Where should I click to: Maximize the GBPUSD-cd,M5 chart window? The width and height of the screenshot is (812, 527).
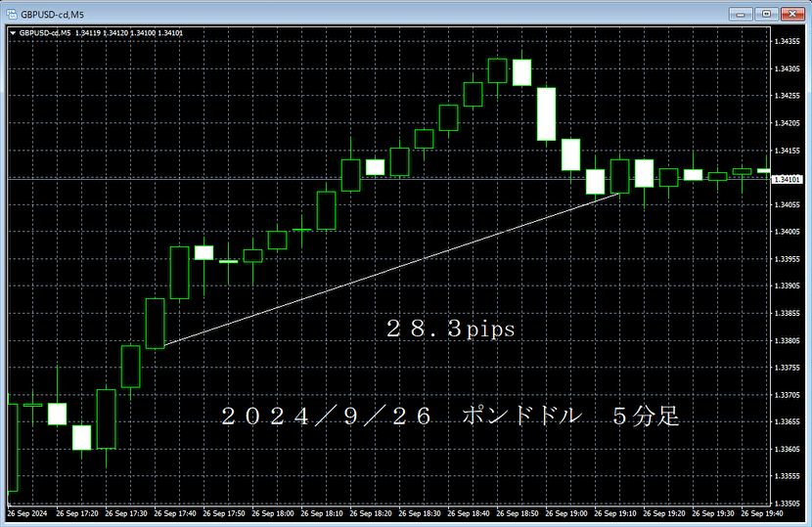click(766, 14)
